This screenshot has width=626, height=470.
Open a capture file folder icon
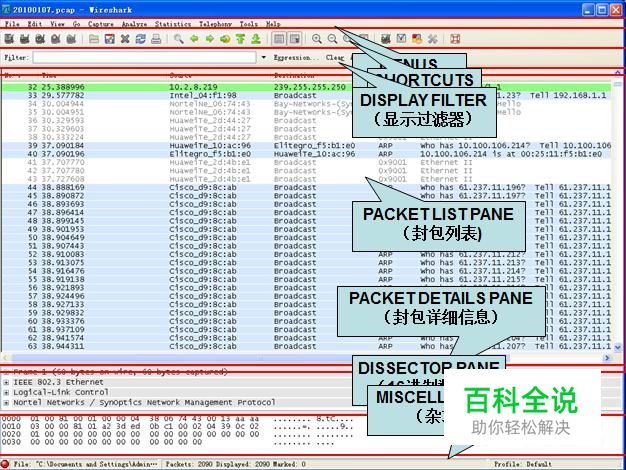pos(94,39)
